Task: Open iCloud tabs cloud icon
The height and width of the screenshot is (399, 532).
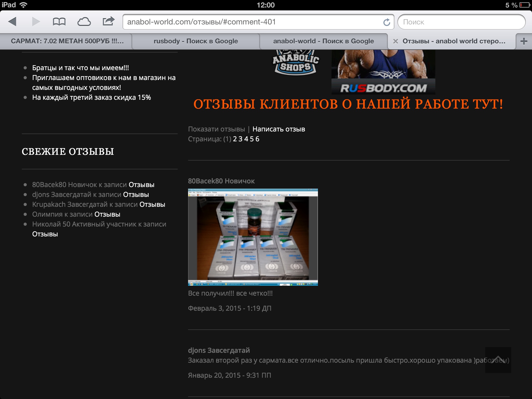Action: point(84,22)
